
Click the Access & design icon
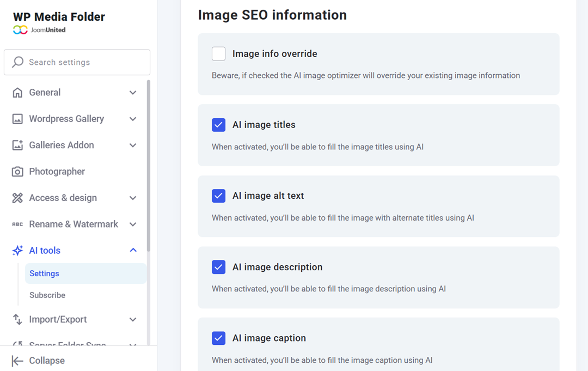[17, 198]
